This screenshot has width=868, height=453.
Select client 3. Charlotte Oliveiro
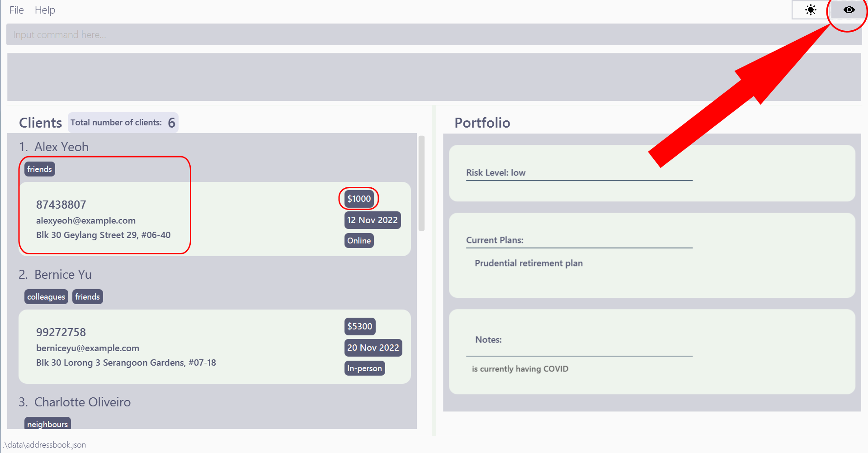pyautogui.click(x=75, y=402)
